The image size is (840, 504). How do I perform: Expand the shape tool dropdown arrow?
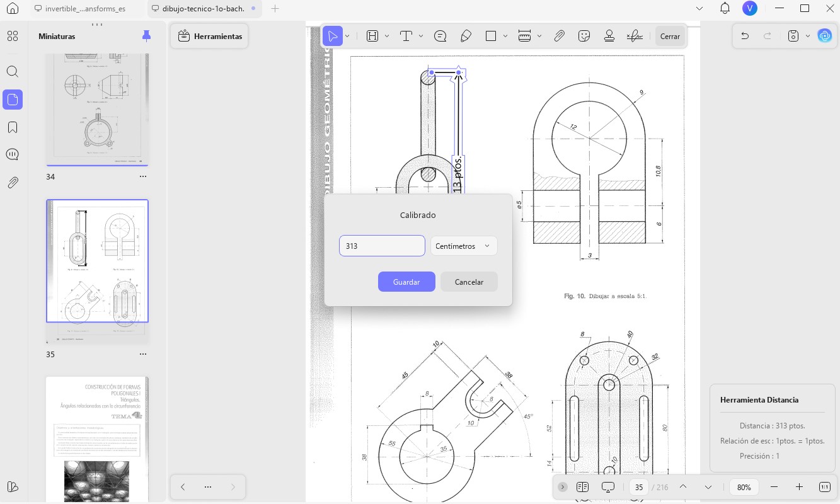(505, 36)
